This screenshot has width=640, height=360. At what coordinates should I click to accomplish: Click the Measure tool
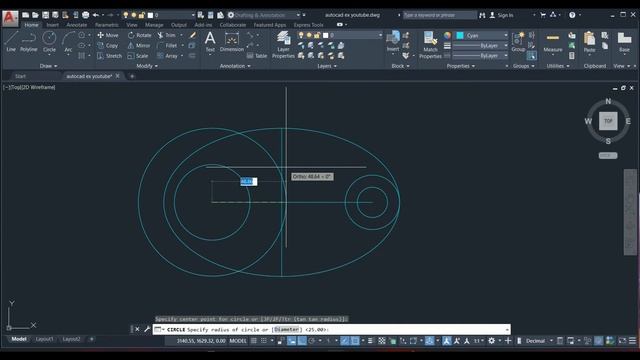pyautogui.click(x=553, y=42)
